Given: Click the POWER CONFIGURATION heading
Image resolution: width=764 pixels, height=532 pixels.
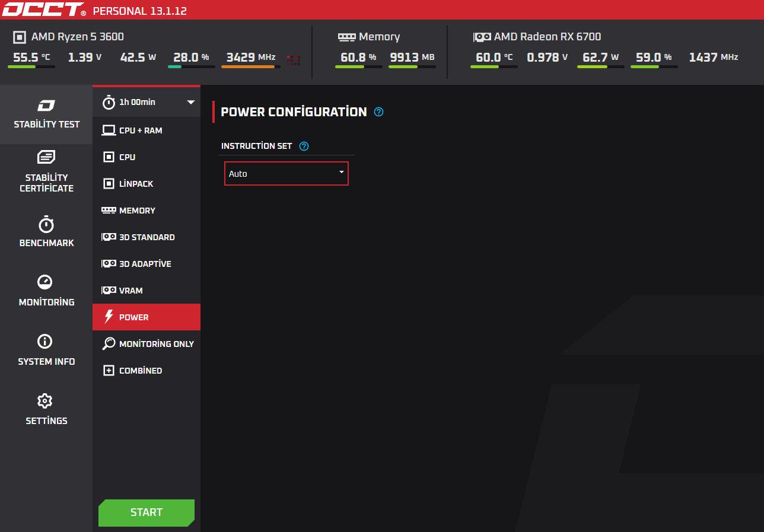Looking at the screenshot, I should 294,112.
